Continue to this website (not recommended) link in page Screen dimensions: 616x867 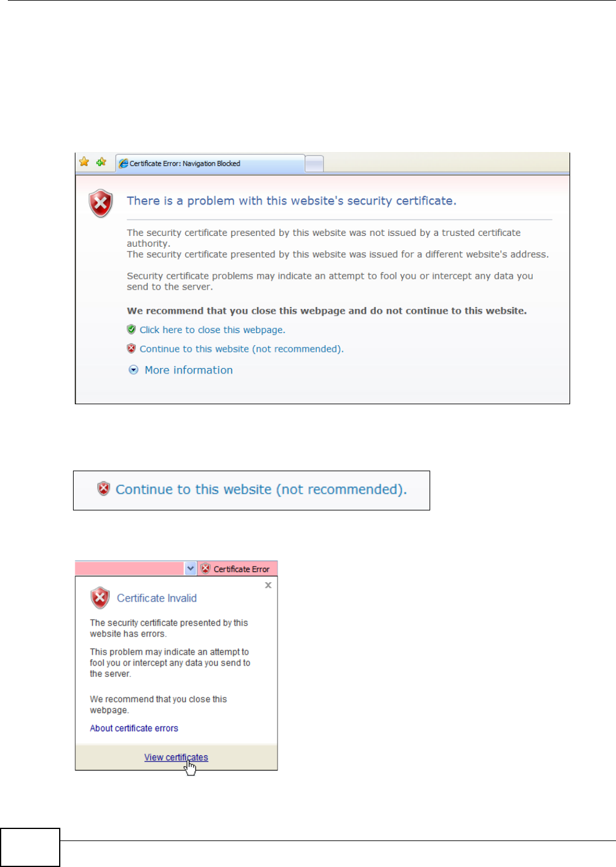click(x=242, y=349)
